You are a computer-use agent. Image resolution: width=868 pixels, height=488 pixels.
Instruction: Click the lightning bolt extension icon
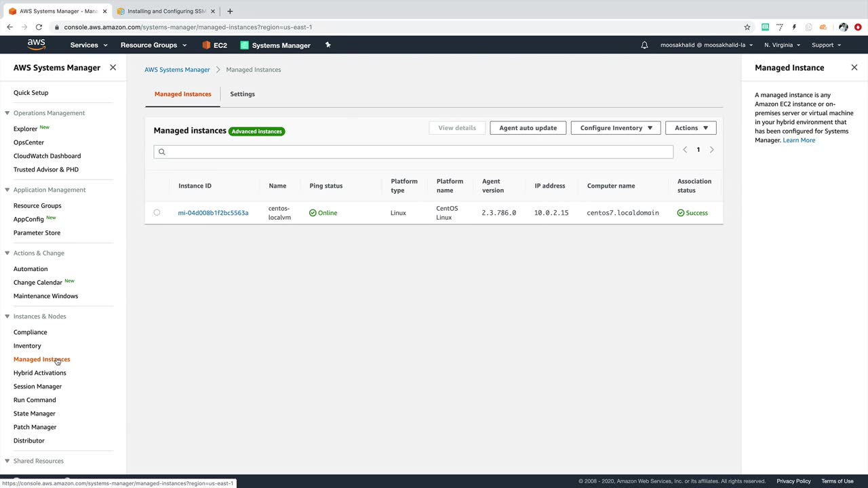794,27
